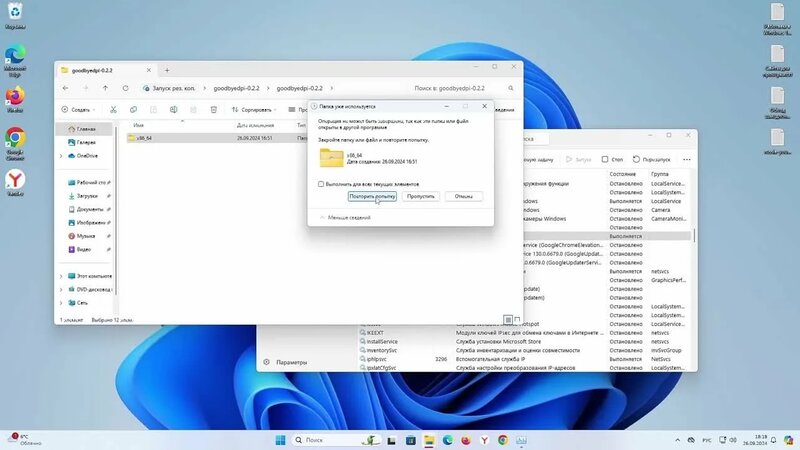This screenshot has width=800, height=450.
Task: Select the InstallService row in Task Manager
Action: coord(523,342)
